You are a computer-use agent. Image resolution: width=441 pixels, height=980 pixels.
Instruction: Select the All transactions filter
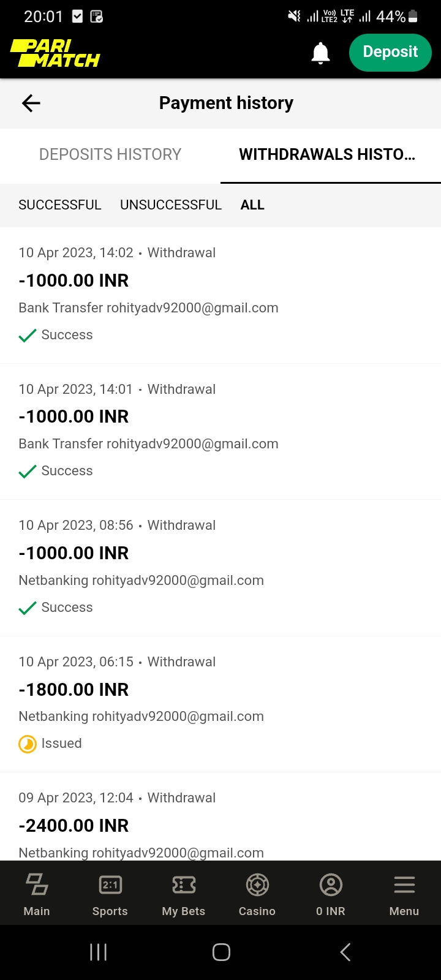click(x=252, y=205)
